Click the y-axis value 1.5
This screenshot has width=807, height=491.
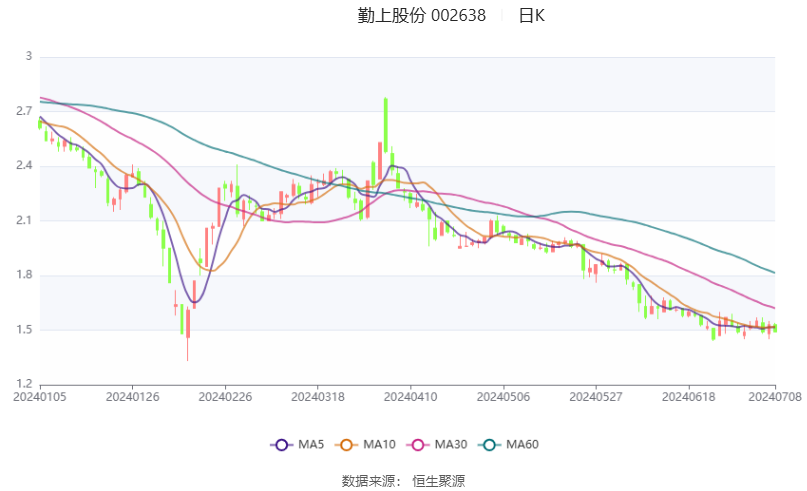[24, 329]
